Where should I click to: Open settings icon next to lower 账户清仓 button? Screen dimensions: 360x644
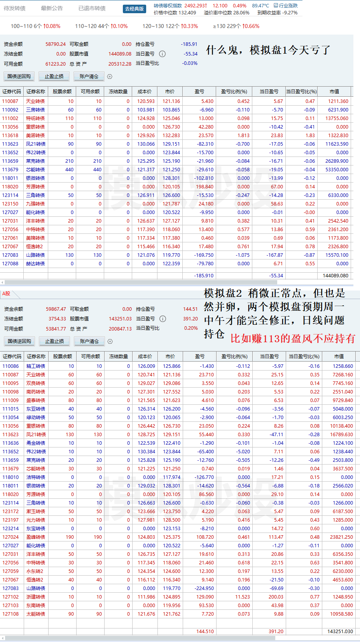pos(110,341)
